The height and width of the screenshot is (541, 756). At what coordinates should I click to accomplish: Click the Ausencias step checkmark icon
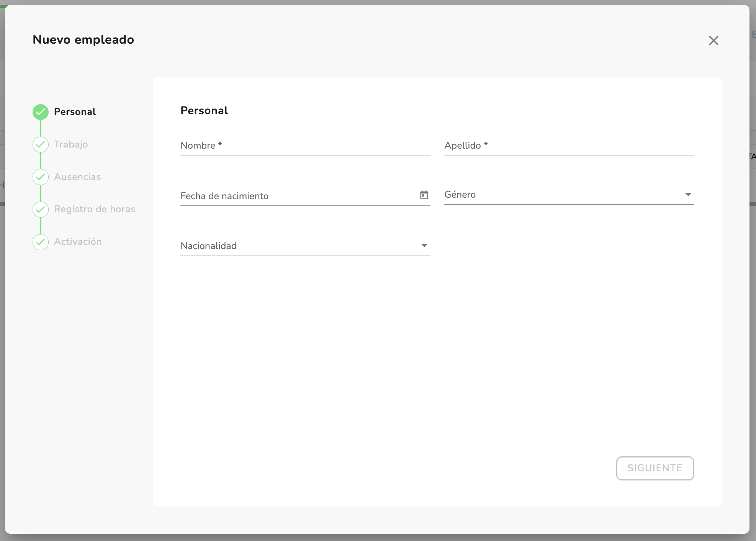41,177
